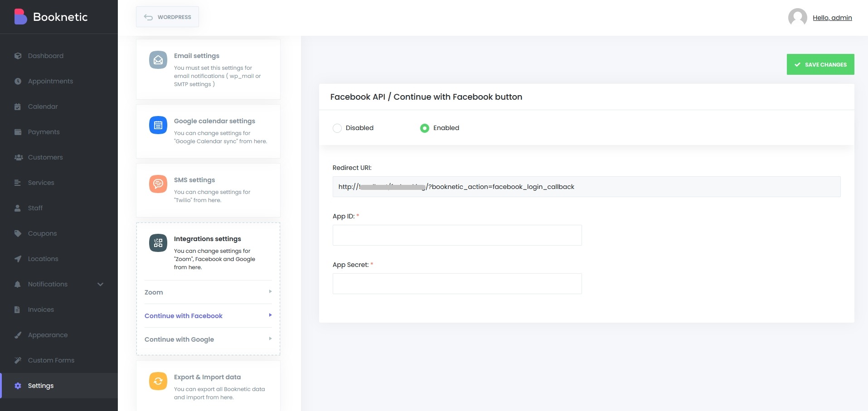Click the Hello, admin link
The image size is (868, 411).
tap(832, 18)
